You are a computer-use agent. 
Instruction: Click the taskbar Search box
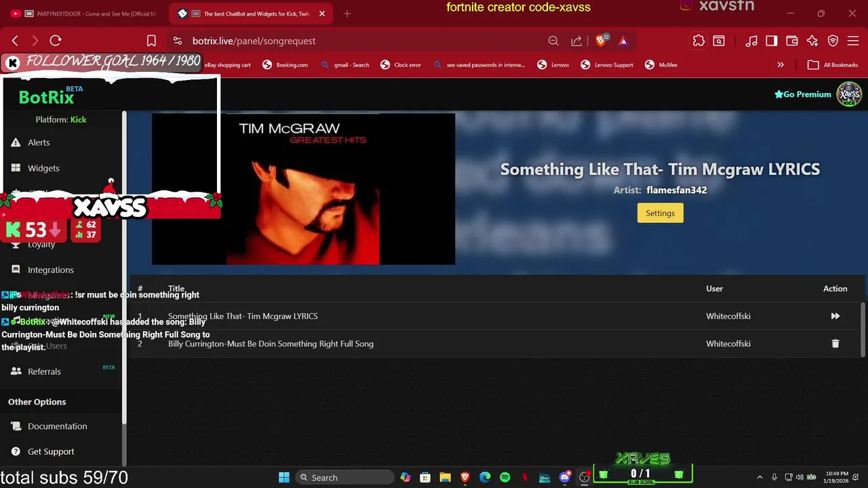(x=345, y=477)
